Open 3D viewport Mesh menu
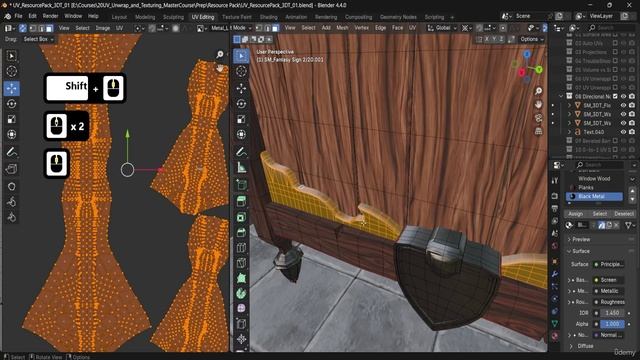This screenshot has height=360, width=640. (x=342, y=28)
